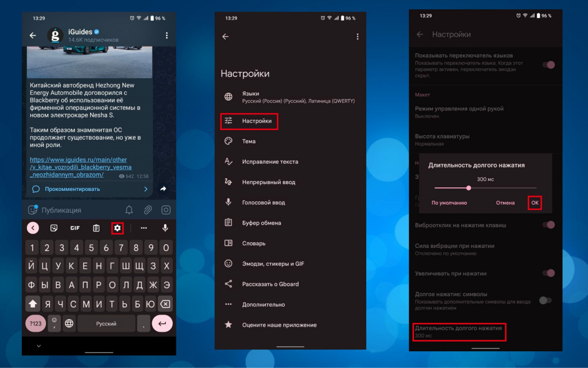Toggle 'Показывать переключатель языков' switch

(549, 65)
